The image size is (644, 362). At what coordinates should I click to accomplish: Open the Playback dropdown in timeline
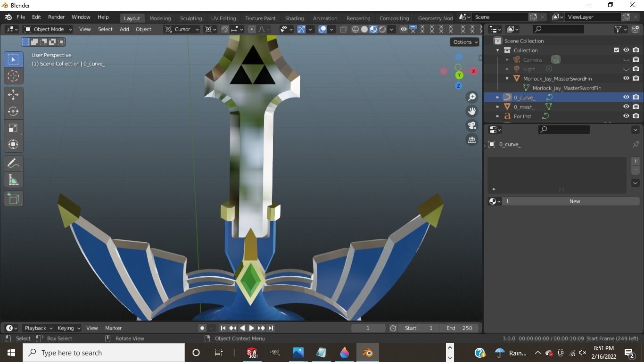pos(39,328)
